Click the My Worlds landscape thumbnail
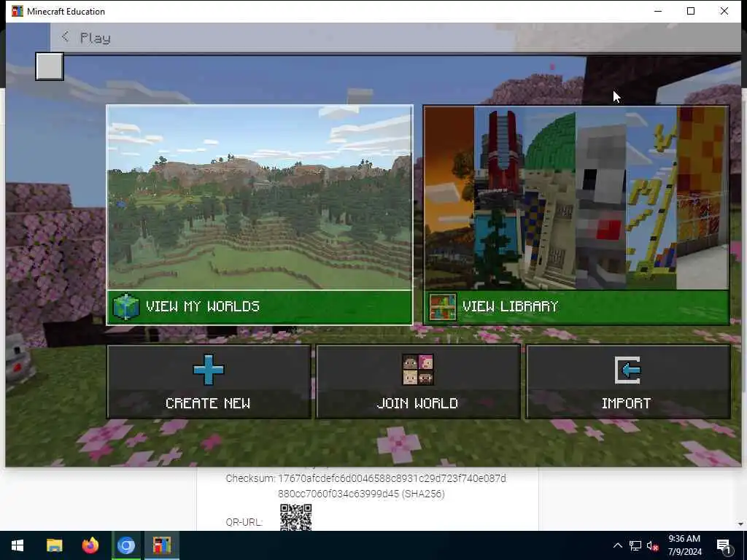The width and height of the screenshot is (747, 560). [x=259, y=197]
